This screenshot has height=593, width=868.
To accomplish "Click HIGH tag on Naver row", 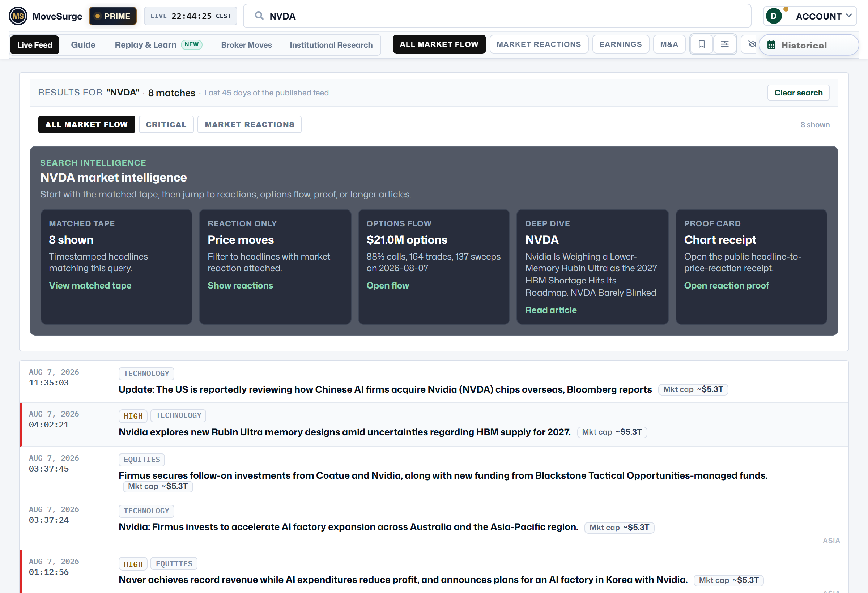I will click(133, 564).
